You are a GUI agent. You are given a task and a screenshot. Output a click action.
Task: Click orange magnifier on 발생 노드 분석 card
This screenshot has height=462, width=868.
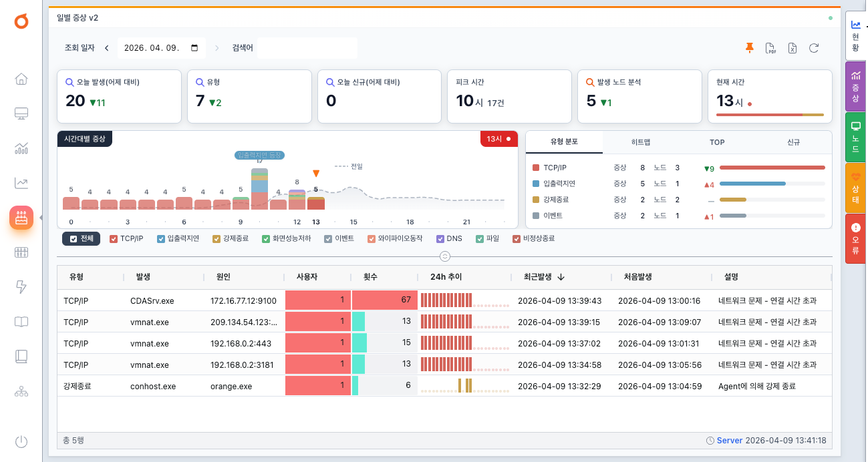coord(590,82)
